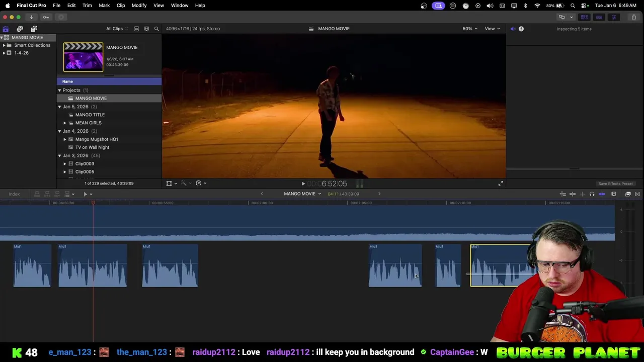Expand the Mango Mugshot HQ1 clip
The height and width of the screenshot is (362, 644).
(x=65, y=139)
